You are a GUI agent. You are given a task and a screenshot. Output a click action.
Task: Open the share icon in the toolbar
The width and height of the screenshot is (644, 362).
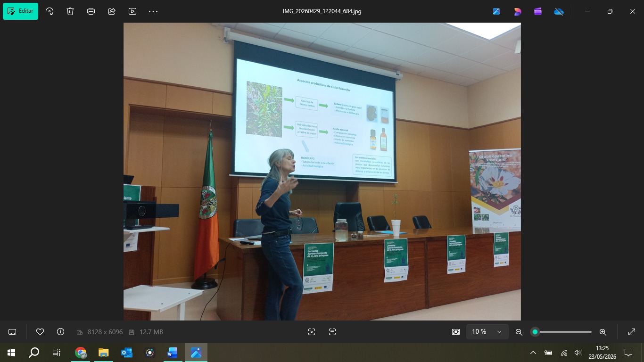(x=112, y=11)
